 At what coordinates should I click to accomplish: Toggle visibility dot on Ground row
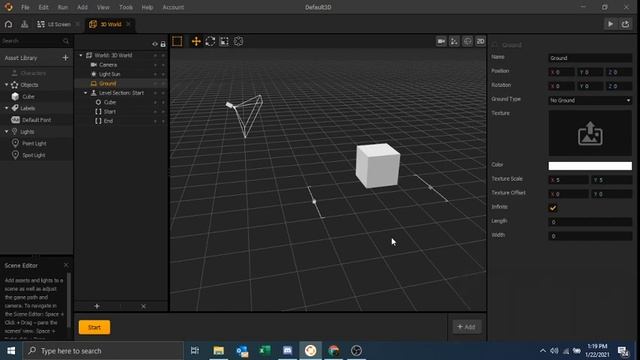[155, 84]
